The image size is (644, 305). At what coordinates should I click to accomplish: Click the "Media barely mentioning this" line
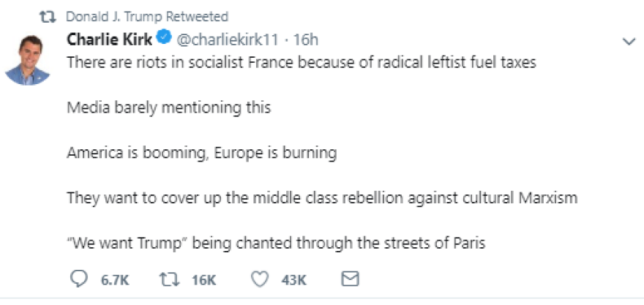coord(168,108)
